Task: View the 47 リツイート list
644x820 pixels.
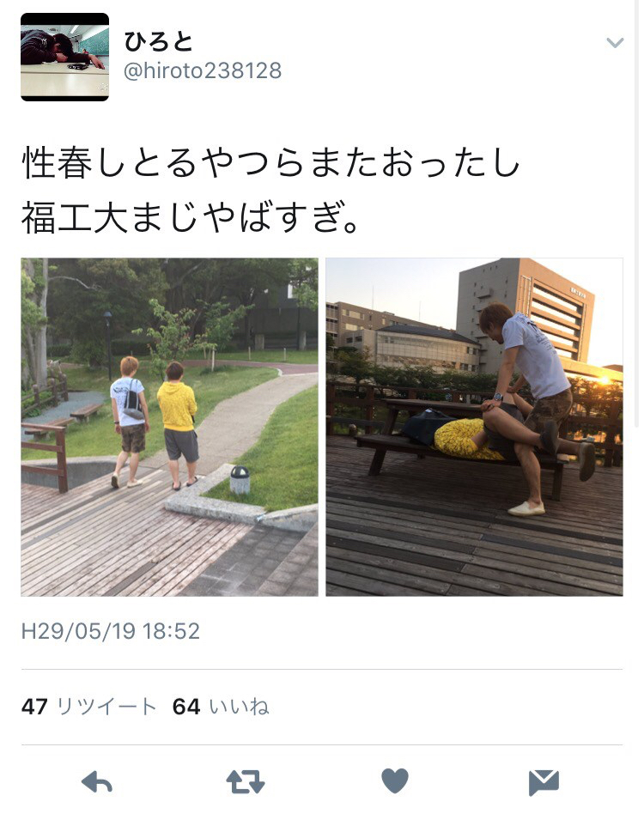Action: tap(89, 707)
